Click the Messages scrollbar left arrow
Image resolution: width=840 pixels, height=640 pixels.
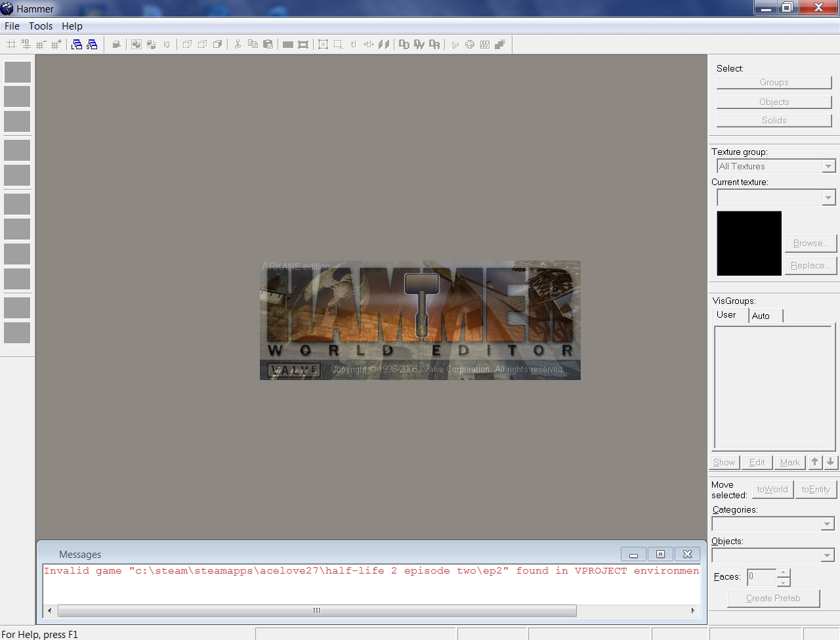[x=50, y=610]
